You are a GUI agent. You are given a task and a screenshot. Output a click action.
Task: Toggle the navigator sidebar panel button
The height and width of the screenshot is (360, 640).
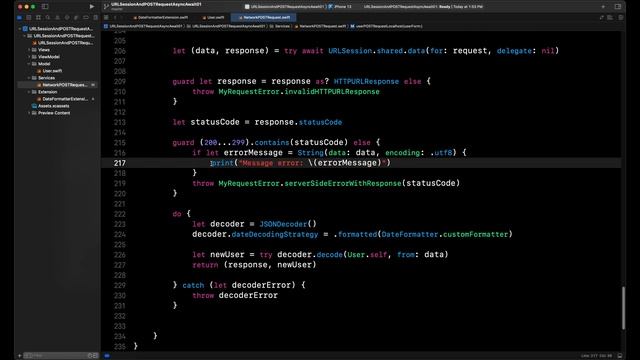coord(45,7)
